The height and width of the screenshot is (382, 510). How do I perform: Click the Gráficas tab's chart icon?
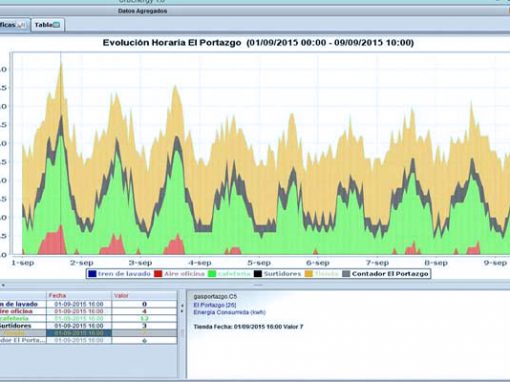(x=22, y=25)
